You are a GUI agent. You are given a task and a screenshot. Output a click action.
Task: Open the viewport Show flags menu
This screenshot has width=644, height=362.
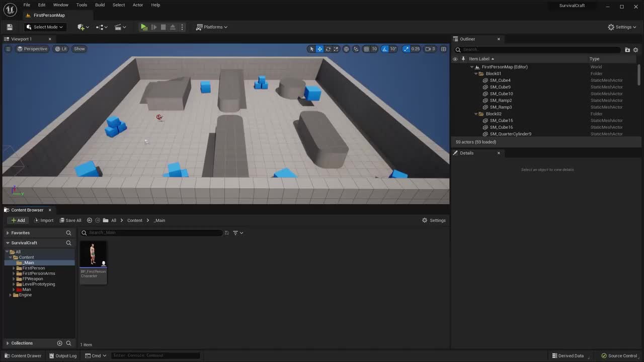click(x=79, y=49)
